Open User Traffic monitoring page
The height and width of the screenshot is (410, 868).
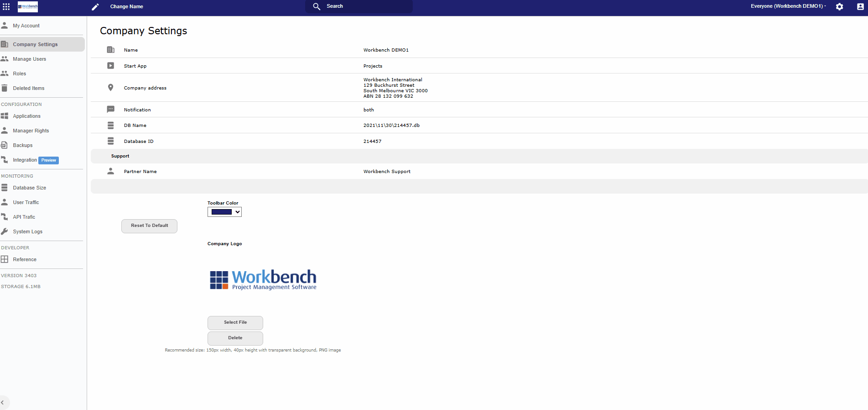coord(26,202)
